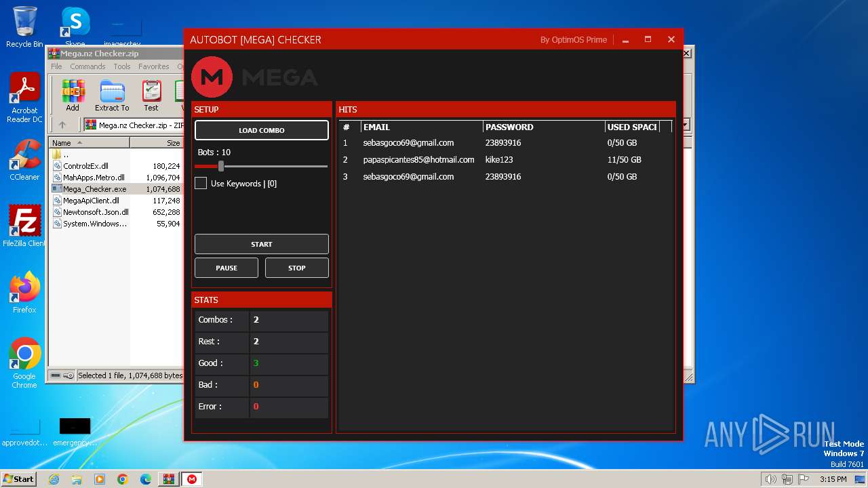This screenshot has width=868, height=488.
Task: Switch to the MEGA checker taskbar button
Action: point(192,479)
